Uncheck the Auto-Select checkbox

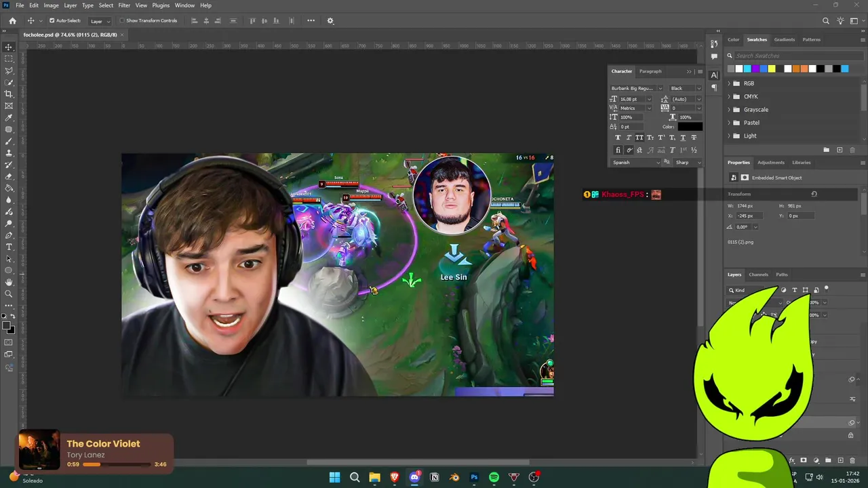52,20
